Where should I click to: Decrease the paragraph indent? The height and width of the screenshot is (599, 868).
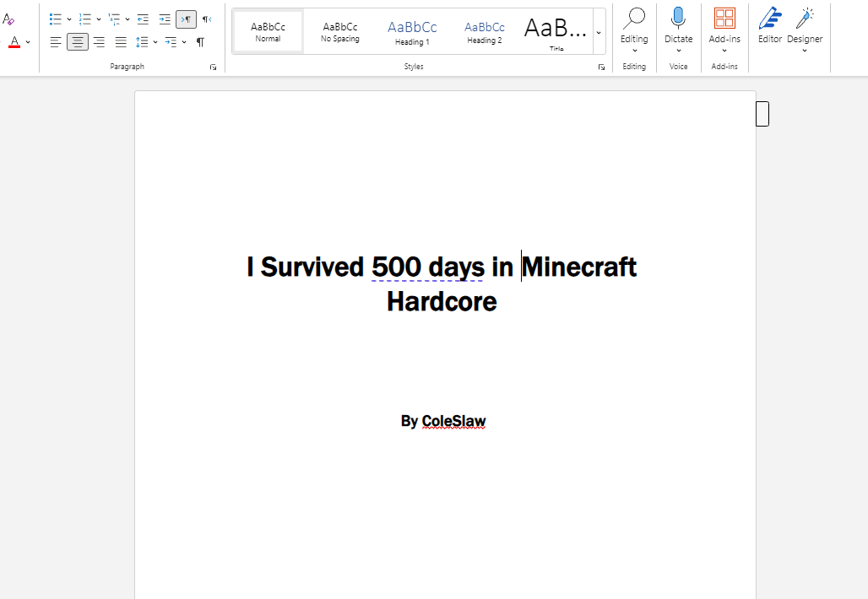(143, 19)
